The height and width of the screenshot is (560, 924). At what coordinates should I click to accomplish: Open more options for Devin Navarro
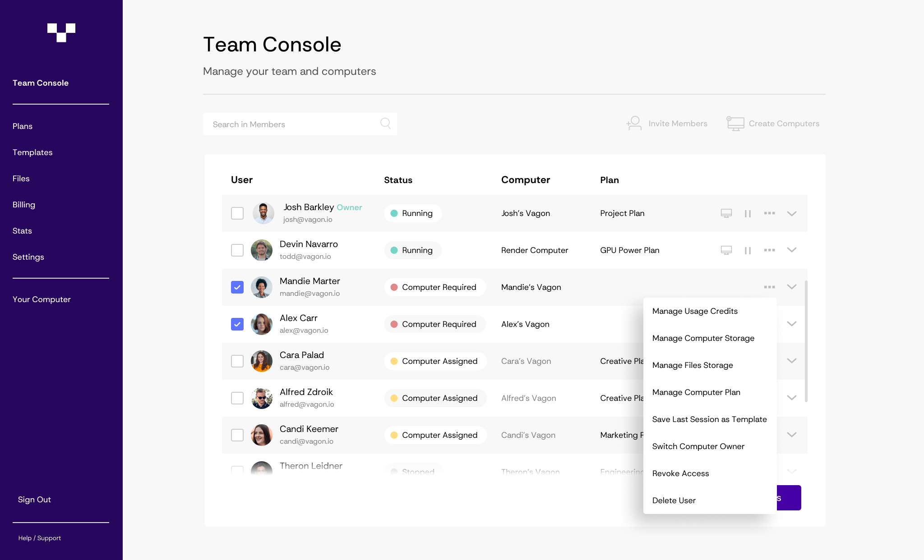[x=769, y=250]
